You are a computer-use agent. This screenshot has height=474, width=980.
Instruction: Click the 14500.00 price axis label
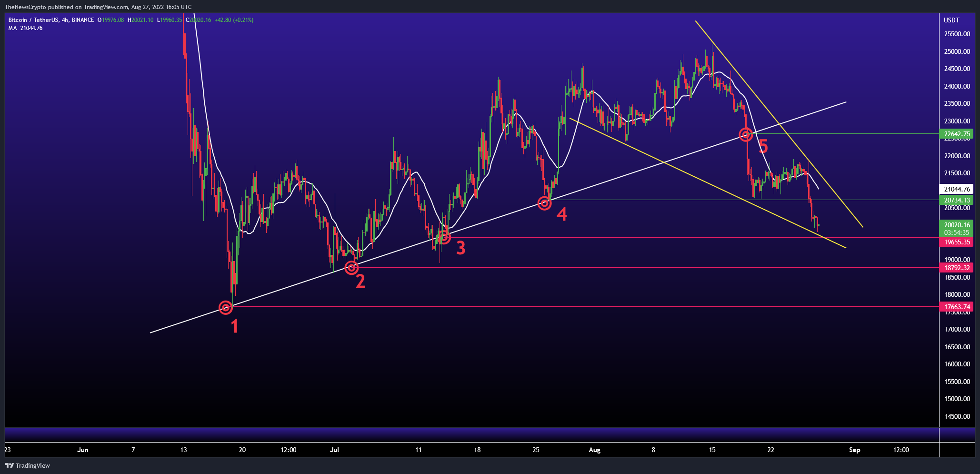[957, 416]
